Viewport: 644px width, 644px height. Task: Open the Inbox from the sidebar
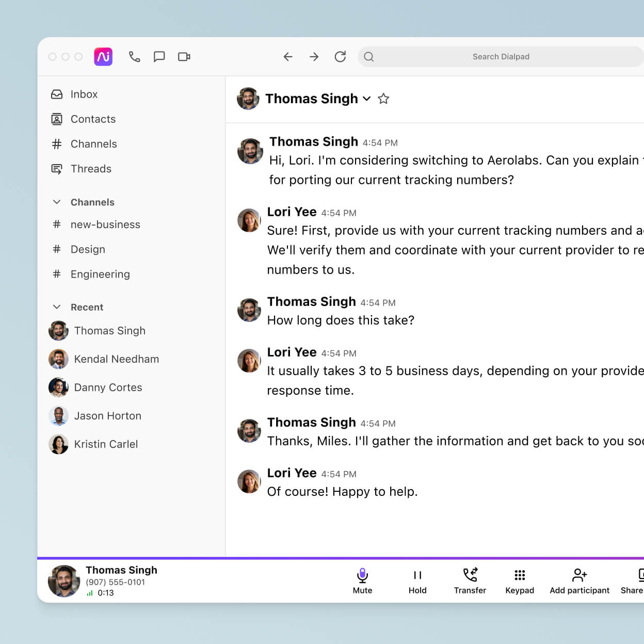click(x=84, y=94)
